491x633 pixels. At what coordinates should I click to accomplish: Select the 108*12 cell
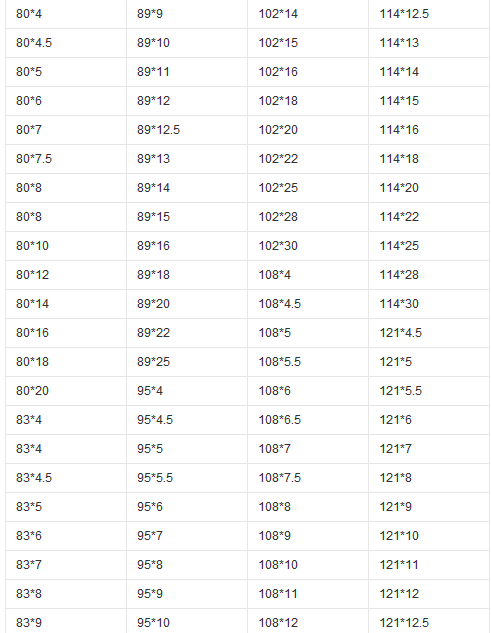point(308,622)
